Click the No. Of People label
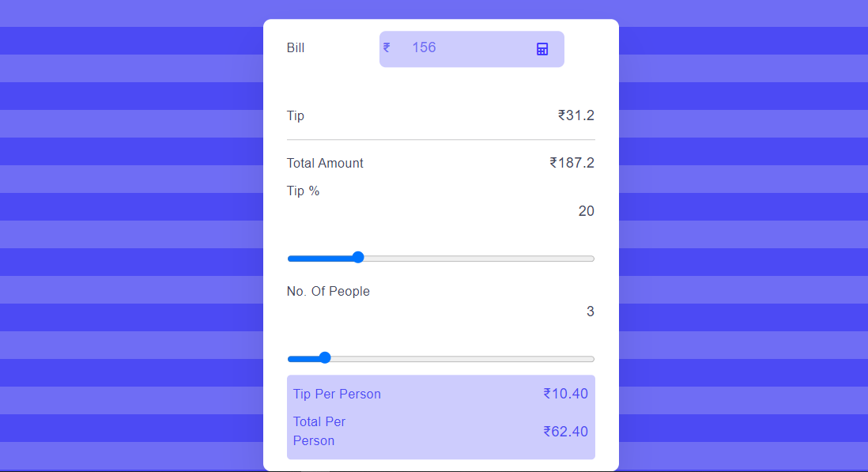The width and height of the screenshot is (868, 472). coord(328,292)
